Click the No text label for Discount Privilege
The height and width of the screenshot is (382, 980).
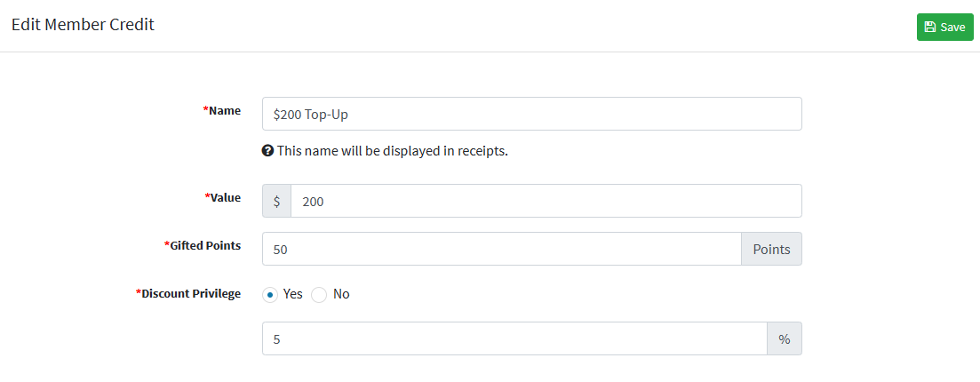pos(341,294)
